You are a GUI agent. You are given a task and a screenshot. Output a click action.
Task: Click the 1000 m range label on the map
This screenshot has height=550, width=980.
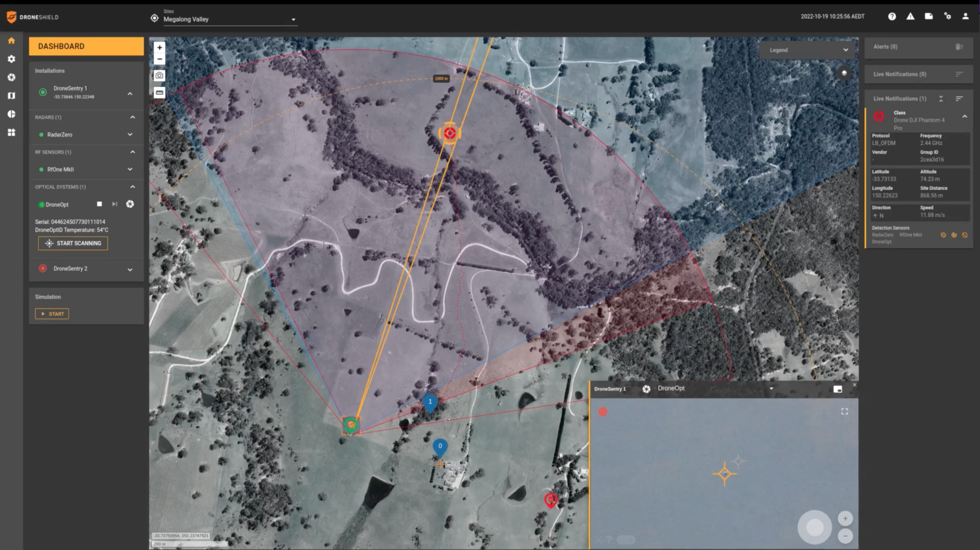(x=441, y=78)
